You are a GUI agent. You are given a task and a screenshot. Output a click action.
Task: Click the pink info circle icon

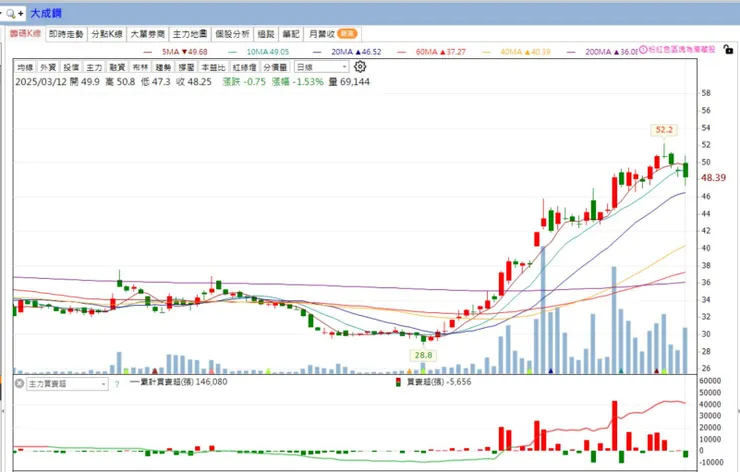point(643,50)
